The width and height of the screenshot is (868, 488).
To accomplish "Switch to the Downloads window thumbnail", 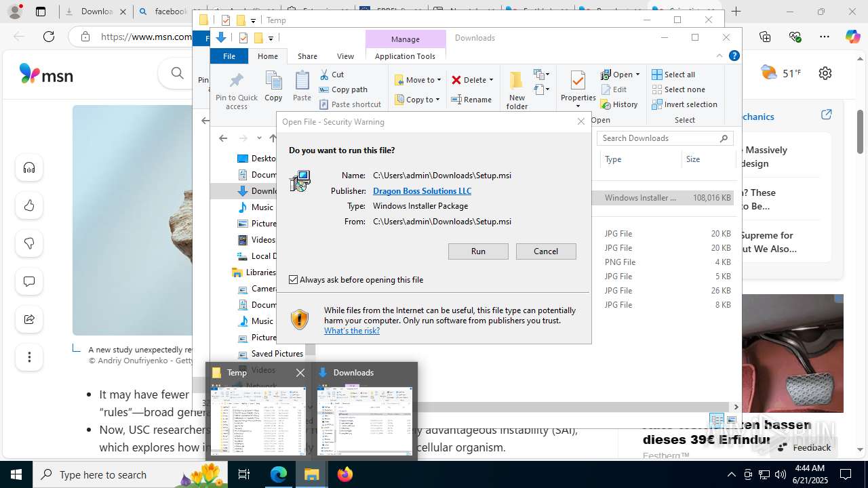I will (x=365, y=420).
